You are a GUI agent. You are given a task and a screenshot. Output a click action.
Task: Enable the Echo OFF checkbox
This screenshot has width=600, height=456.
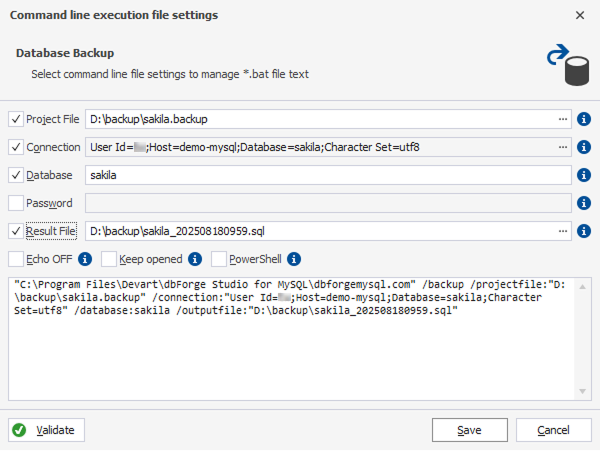[x=16, y=260]
